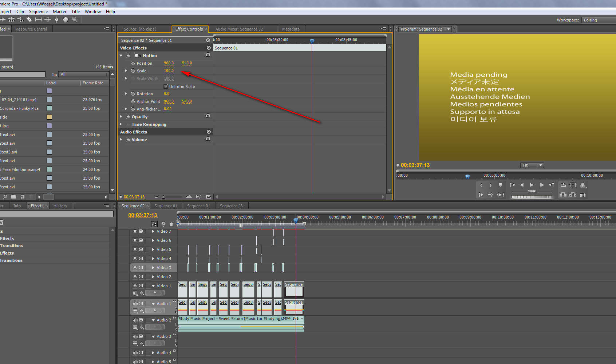Hide the Video 7 track output
Image resolution: width=616 pixels, height=364 pixels.
pyautogui.click(x=135, y=231)
